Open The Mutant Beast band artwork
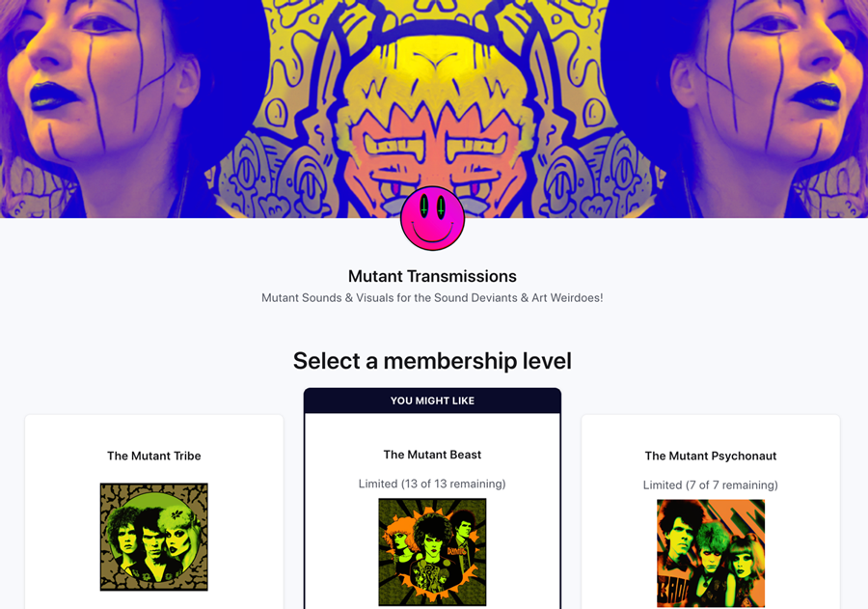 click(x=432, y=552)
